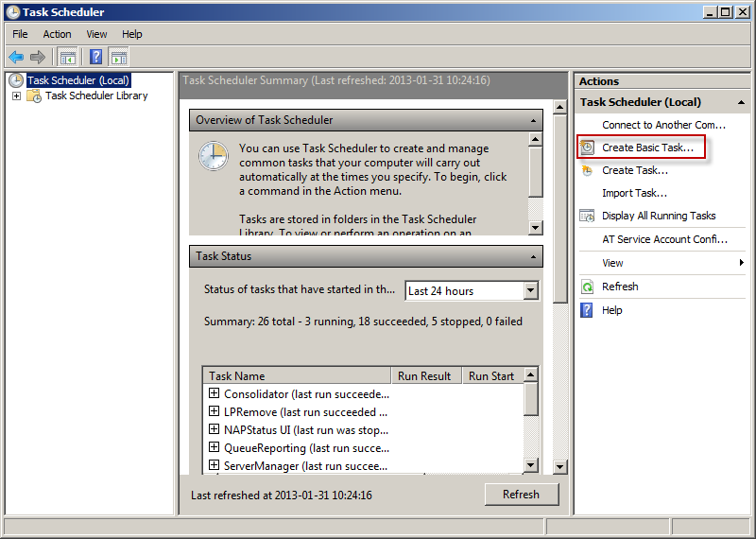Open the File menu
756x539 pixels.
point(20,34)
